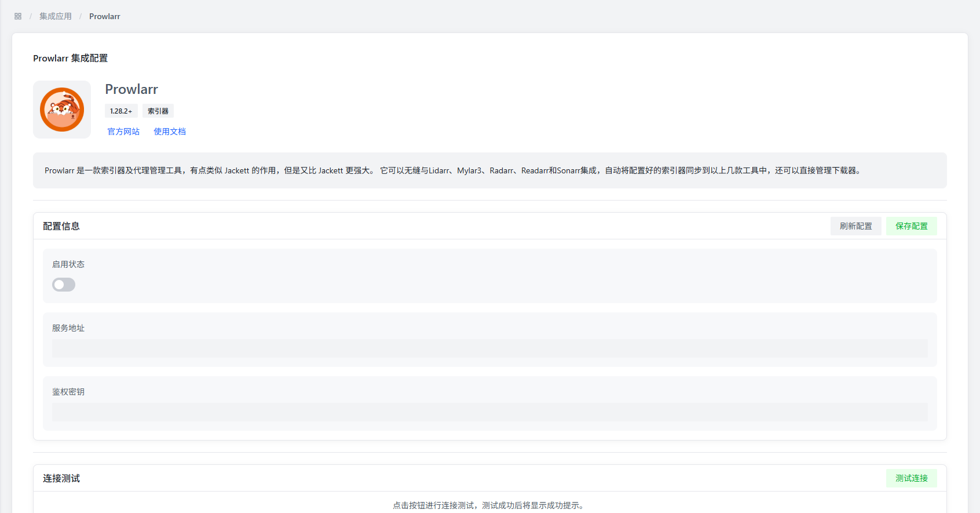Screen dimensions: 980x513
Task: Focus the 服务地址 input field
Action: (489, 348)
